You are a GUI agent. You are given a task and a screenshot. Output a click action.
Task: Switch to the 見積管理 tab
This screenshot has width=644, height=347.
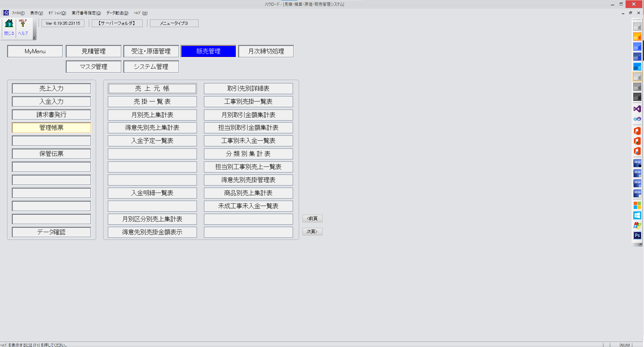click(x=93, y=51)
